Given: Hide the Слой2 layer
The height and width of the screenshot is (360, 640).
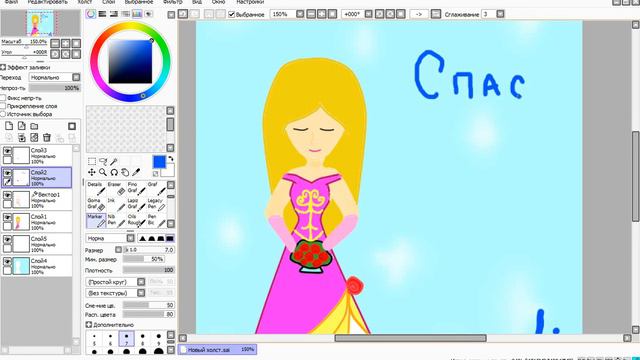Looking at the screenshot, I should coord(7,173).
